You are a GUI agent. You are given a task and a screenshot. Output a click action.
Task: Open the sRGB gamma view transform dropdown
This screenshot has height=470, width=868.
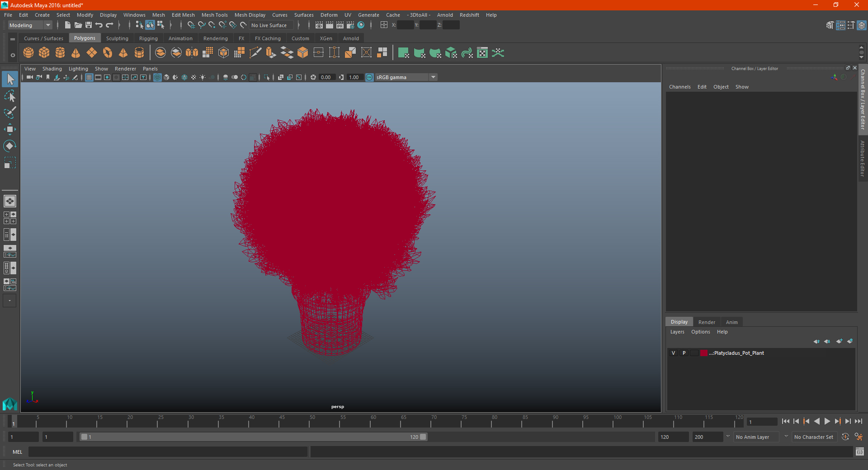[406, 78]
